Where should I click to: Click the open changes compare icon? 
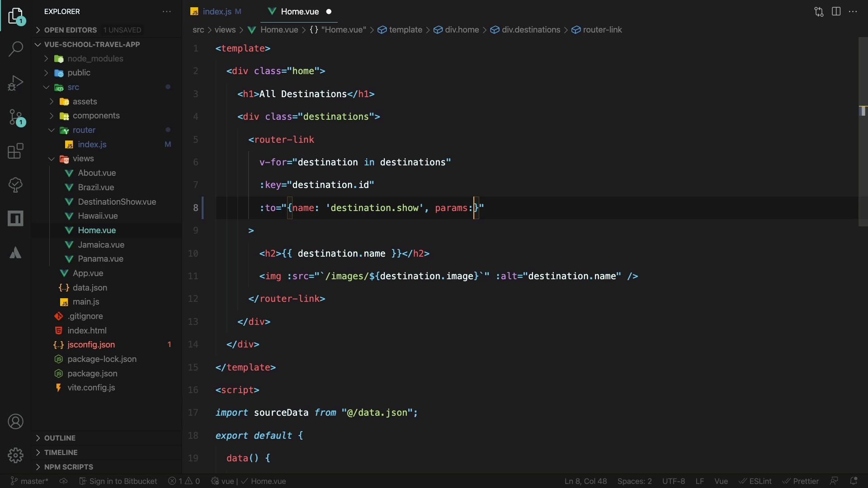[819, 12]
